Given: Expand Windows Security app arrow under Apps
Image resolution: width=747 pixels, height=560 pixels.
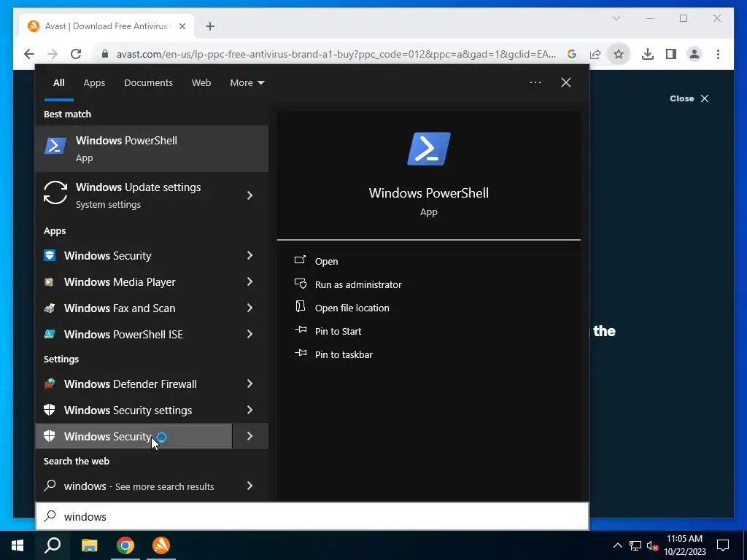Looking at the screenshot, I should [249, 255].
